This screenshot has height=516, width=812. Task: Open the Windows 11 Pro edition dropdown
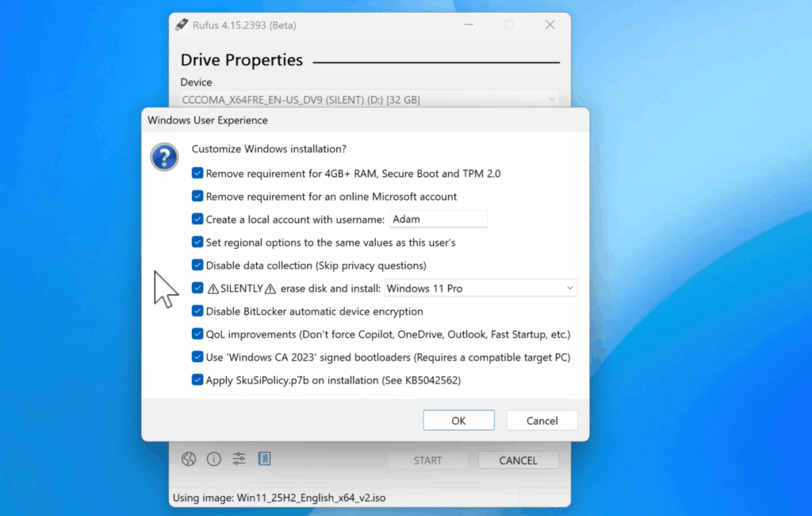481,289
